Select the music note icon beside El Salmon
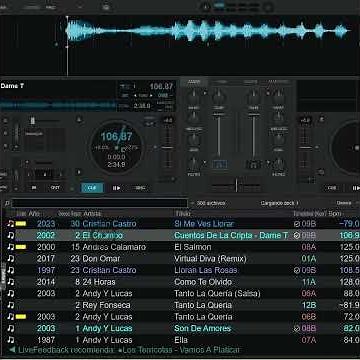 [11, 247]
